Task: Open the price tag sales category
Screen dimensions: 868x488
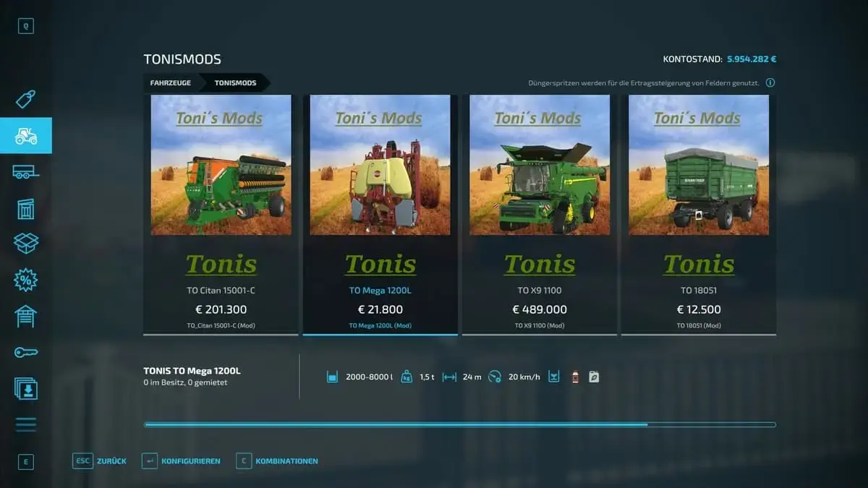Action: click(x=26, y=99)
